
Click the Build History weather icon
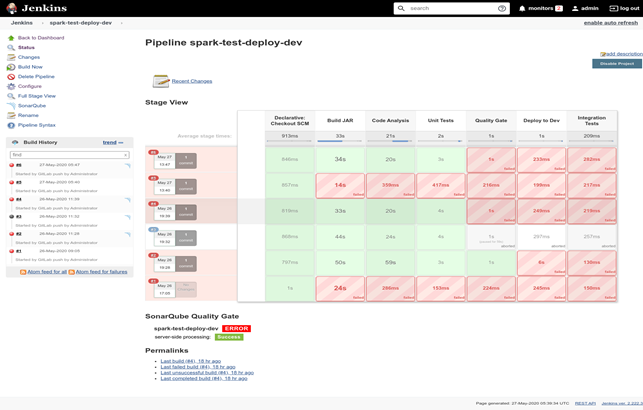15,142
